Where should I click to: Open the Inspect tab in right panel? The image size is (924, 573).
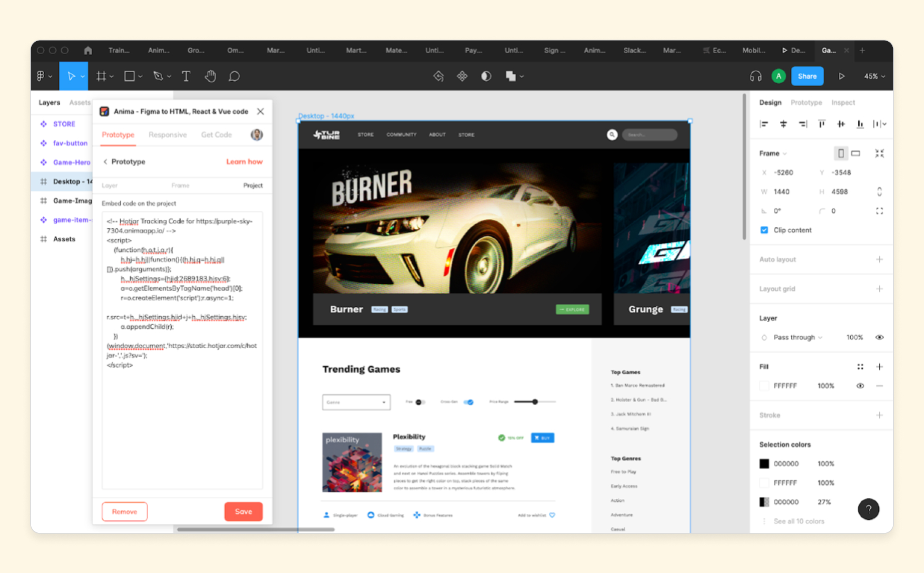coord(843,102)
